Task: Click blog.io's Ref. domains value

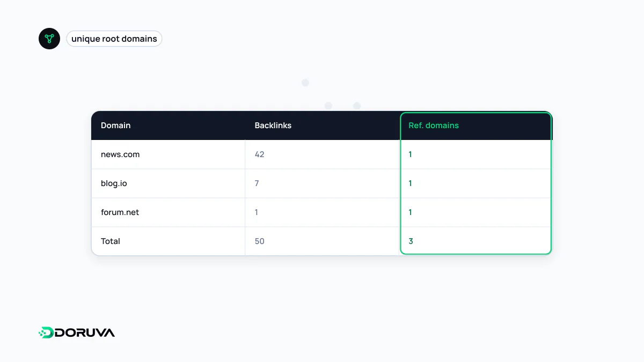Action: coord(410,183)
